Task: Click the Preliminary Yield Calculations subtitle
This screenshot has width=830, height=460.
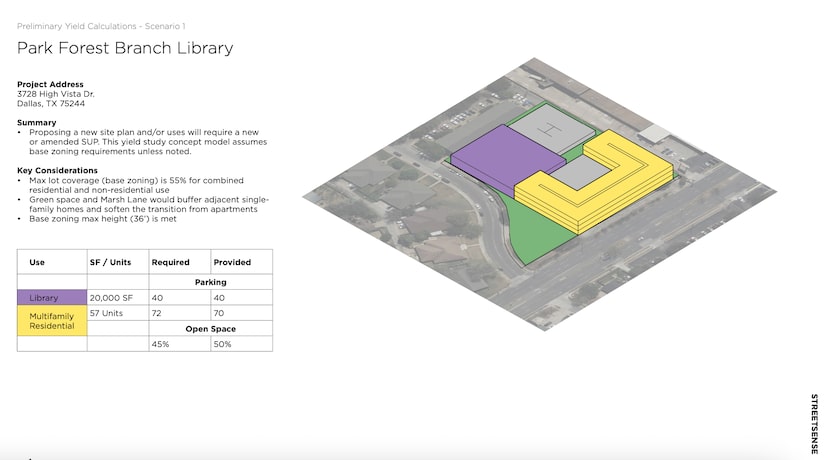Action: pos(101,24)
